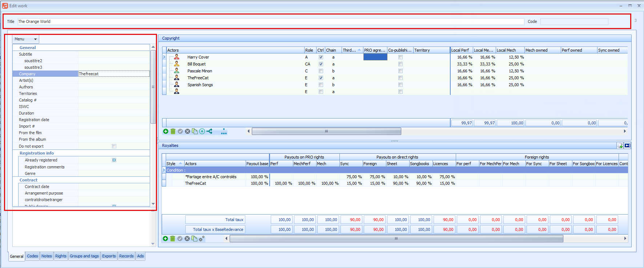Viewport: 644px width, 268px height.
Task: Add a new actor in the Copyright toolbar
Action: tap(166, 131)
